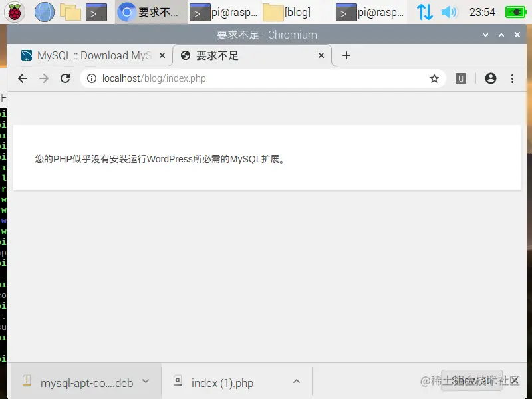532x399 pixels.
Task: Open the network status indicator
Action: pyautogui.click(x=424, y=12)
